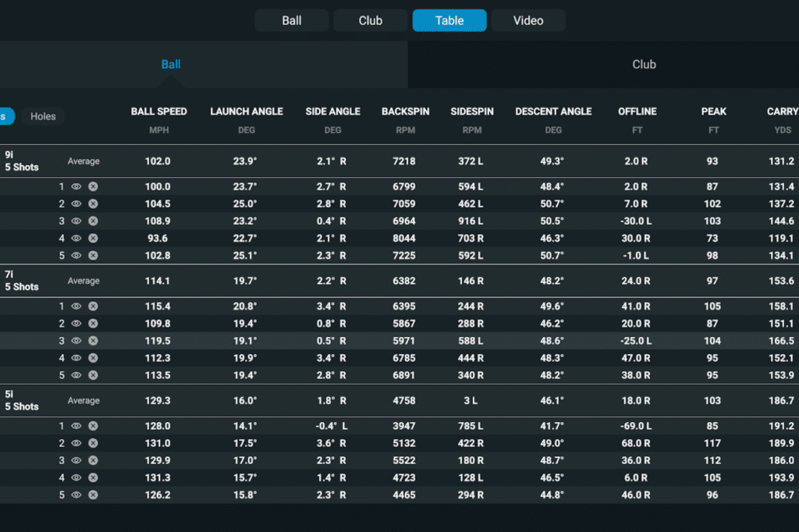The image size is (799, 532).
Task: Switch to the Club data sub-tab
Action: 644,65
